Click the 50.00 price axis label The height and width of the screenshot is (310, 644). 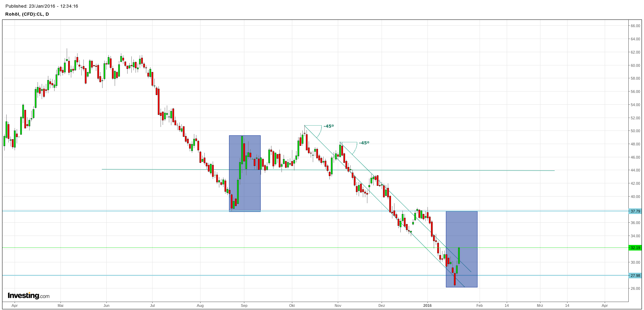[635, 131]
